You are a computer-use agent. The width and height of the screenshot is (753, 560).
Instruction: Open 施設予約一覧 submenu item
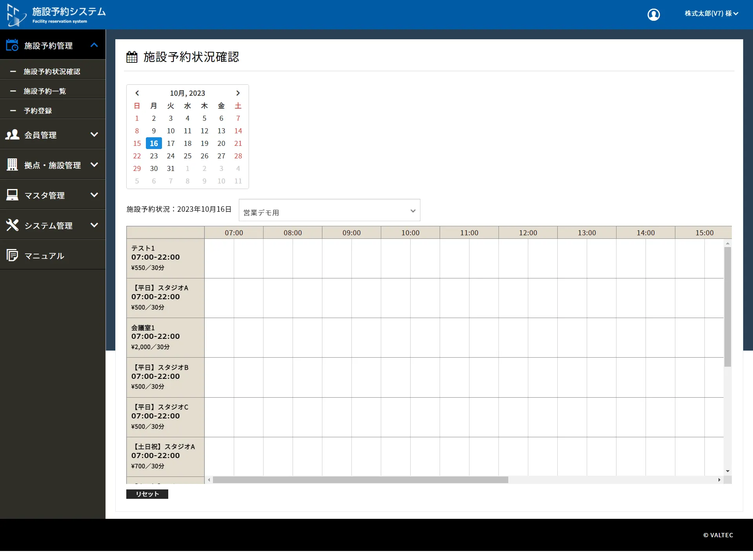point(53,91)
